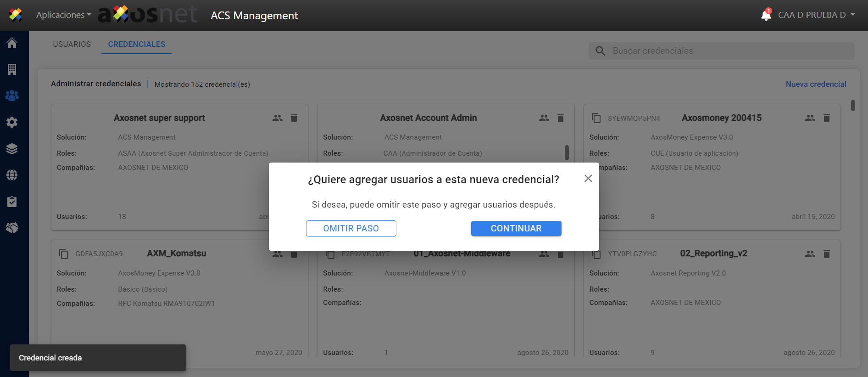The height and width of the screenshot is (377, 868).
Task: Manage users of Axosnet super support
Action: 277,118
